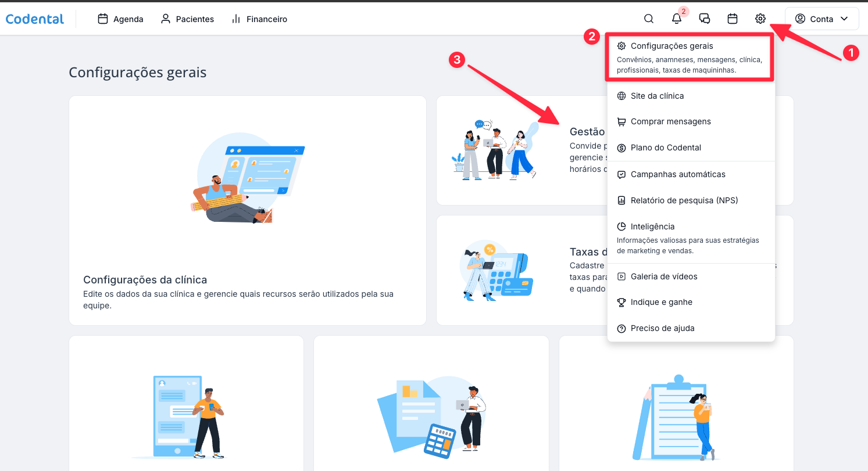Click the Codental logo
Image resolution: width=868 pixels, height=471 pixels.
click(x=35, y=19)
